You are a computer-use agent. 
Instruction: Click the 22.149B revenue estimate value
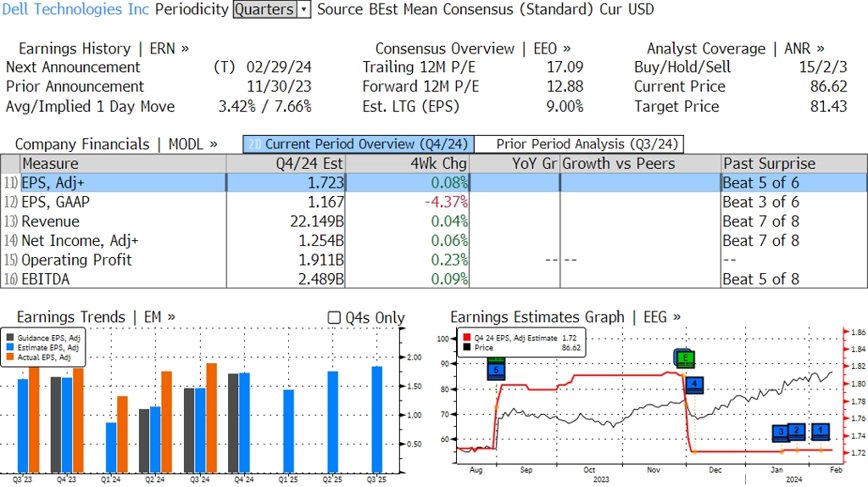click(x=317, y=221)
